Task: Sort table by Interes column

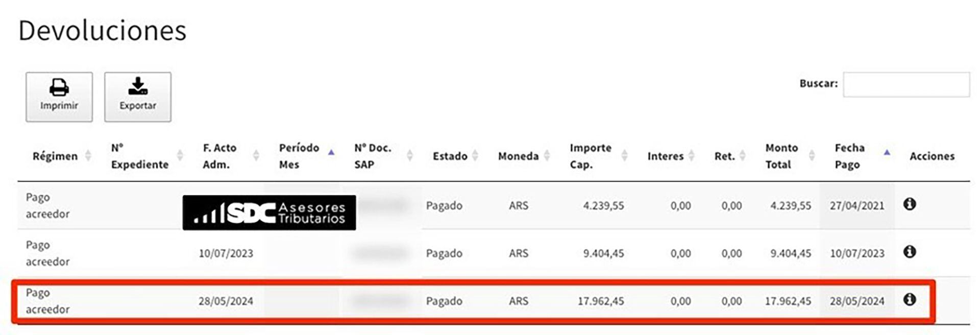Action: (666, 156)
